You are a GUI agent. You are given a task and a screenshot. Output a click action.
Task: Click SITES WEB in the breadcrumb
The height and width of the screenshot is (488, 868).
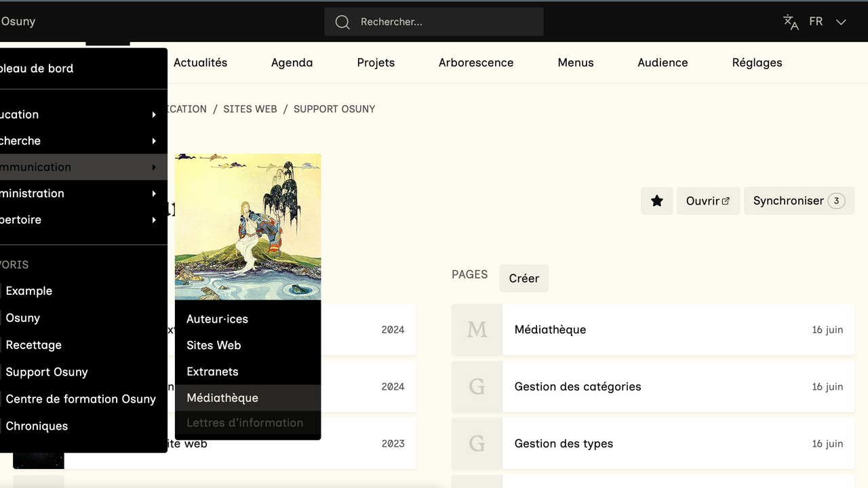(x=250, y=109)
